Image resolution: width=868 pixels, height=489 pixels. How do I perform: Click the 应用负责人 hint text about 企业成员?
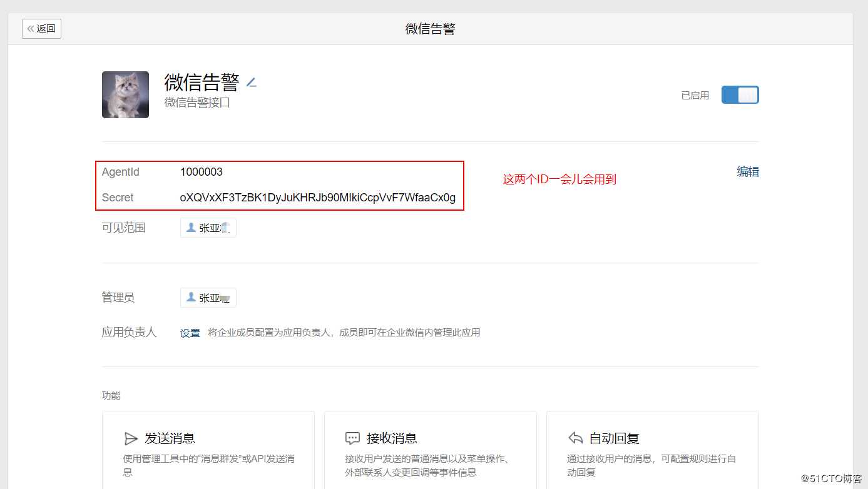click(x=344, y=333)
